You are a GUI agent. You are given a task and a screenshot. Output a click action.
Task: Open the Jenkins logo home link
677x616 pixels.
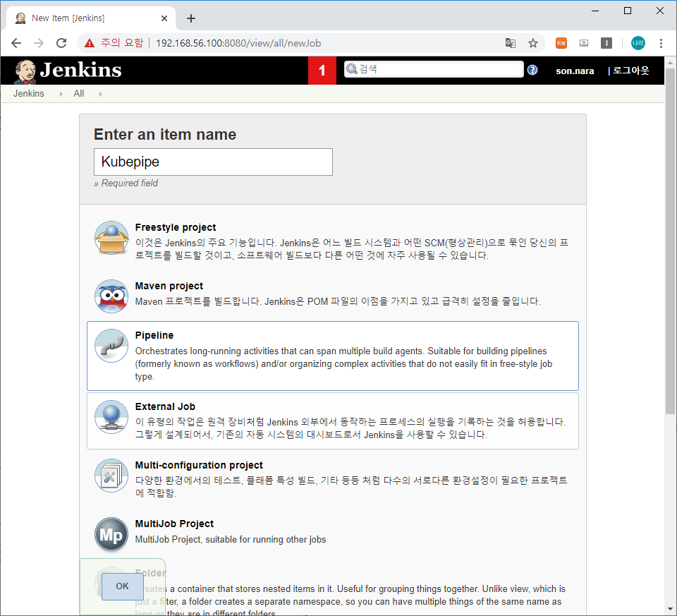point(68,71)
